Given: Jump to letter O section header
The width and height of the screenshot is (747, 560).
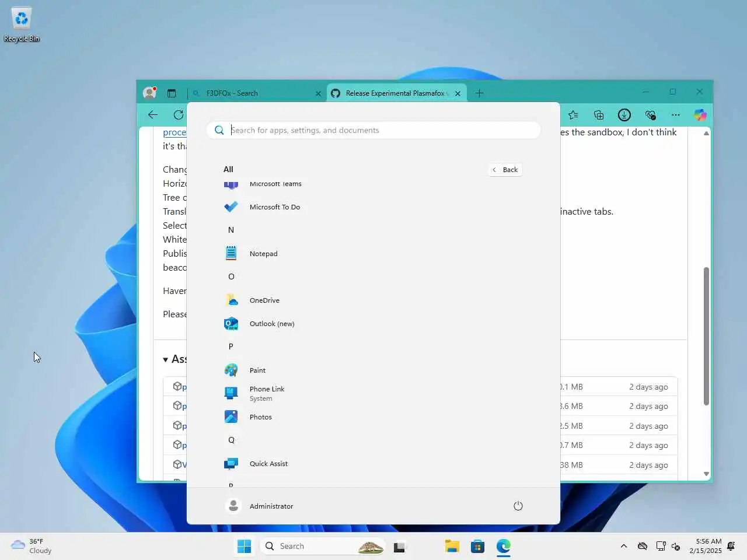Looking at the screenshot, I should [x=231, y=276].
